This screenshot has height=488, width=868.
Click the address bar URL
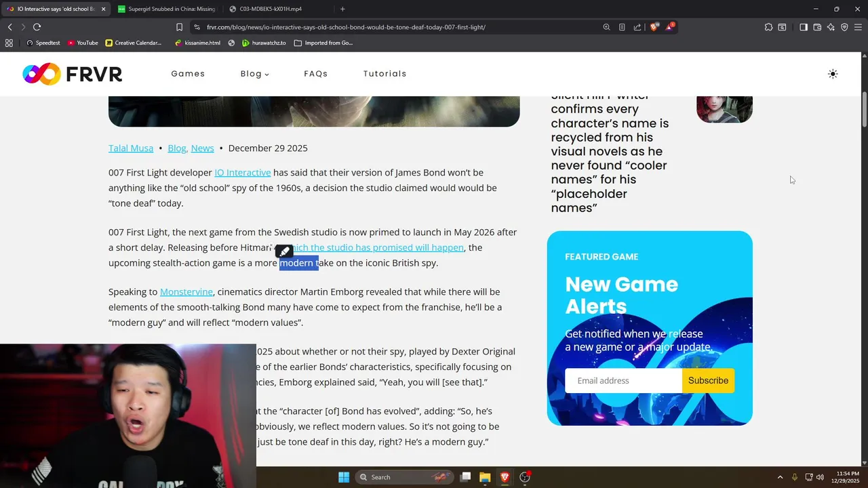[x=346, y=27]
